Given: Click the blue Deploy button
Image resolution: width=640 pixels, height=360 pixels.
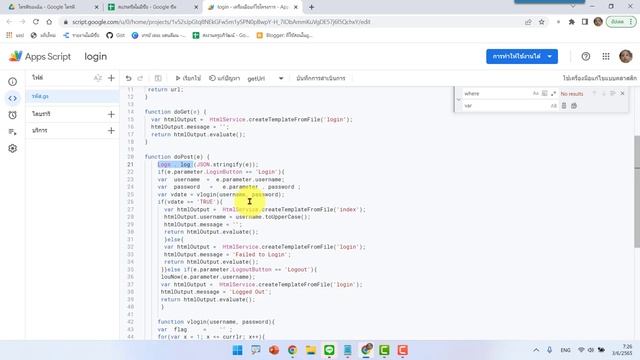Looking at the screenshot, I should (x=516, y=56).
